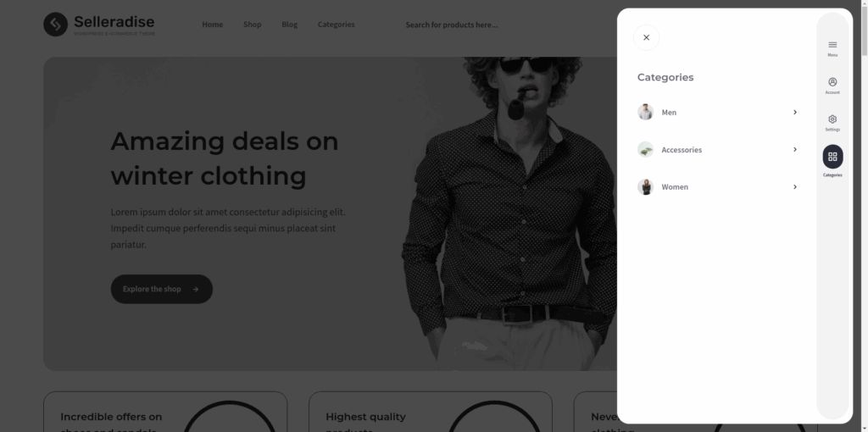Viewport: 868px width, 432px height.
Task: Expand the Men category chevron
Action: coord(795,113)
